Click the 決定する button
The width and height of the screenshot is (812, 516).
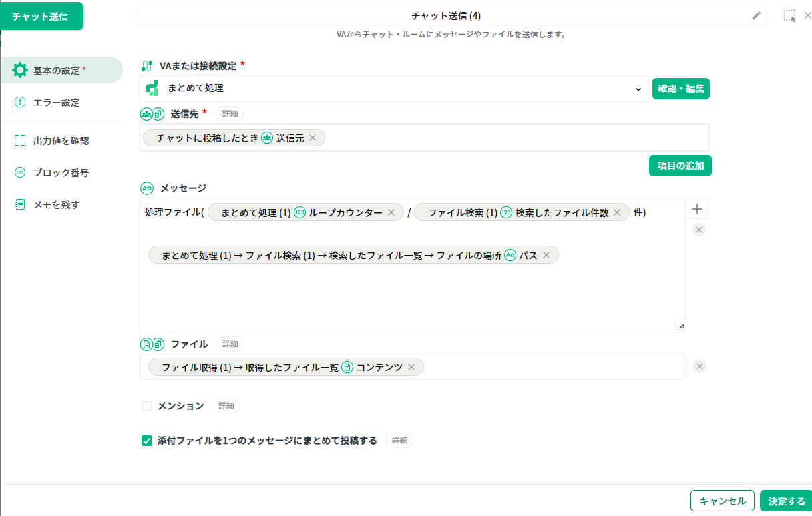[x=786, y=501]
